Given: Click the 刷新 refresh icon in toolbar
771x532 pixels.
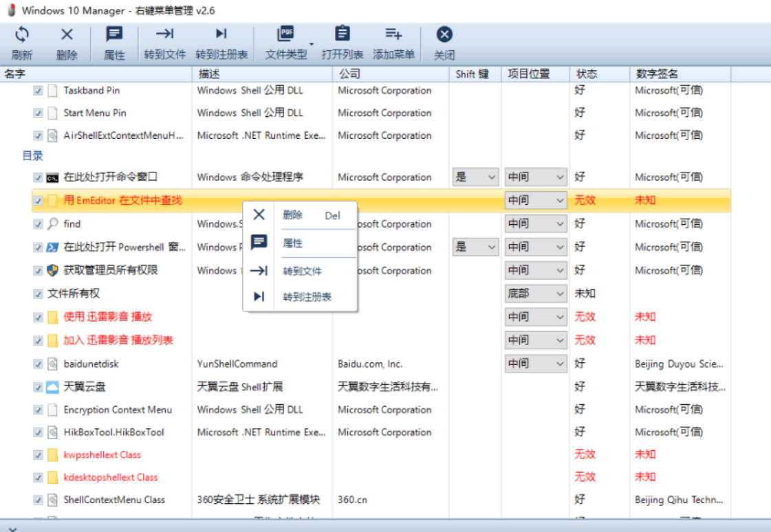Looking at the screenshot, I should click(22, 35).
